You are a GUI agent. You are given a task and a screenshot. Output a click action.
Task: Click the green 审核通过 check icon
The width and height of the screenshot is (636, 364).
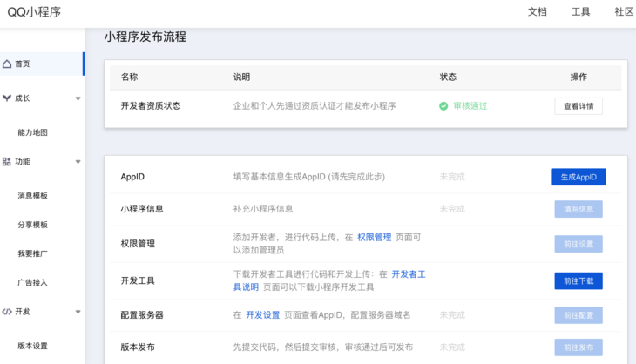tap(443, 106)
